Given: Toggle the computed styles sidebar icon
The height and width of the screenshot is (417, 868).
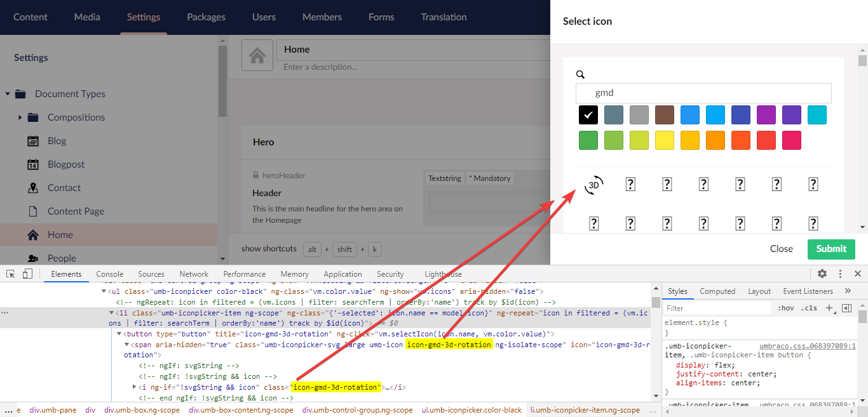Looking at the screenshot, I should (846, 308).
